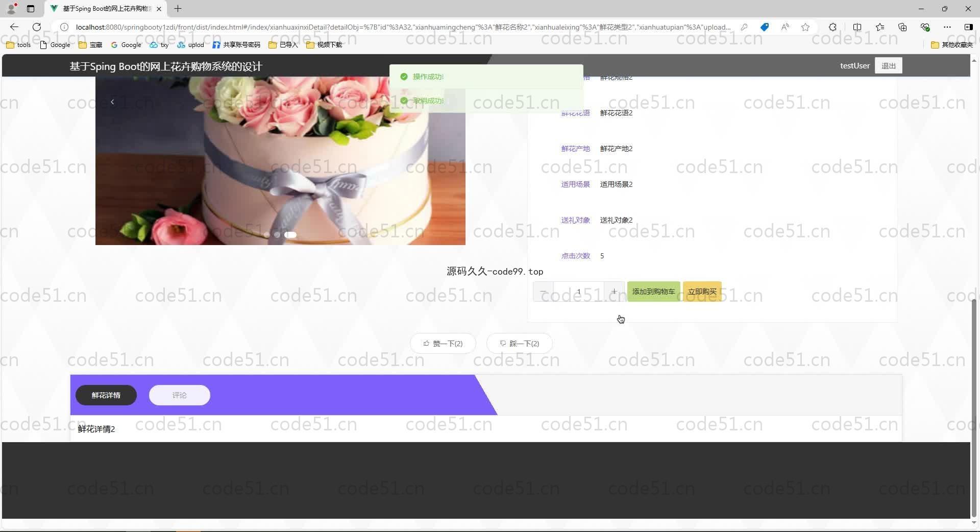
Task: Open the profile avatar icon
Action: point(11,8)
